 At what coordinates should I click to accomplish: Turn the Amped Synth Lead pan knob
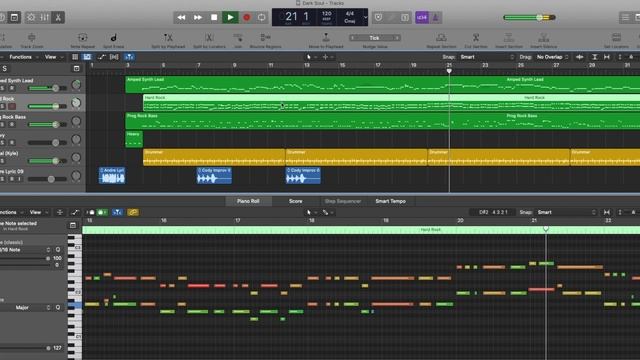[x=76, y=85]
